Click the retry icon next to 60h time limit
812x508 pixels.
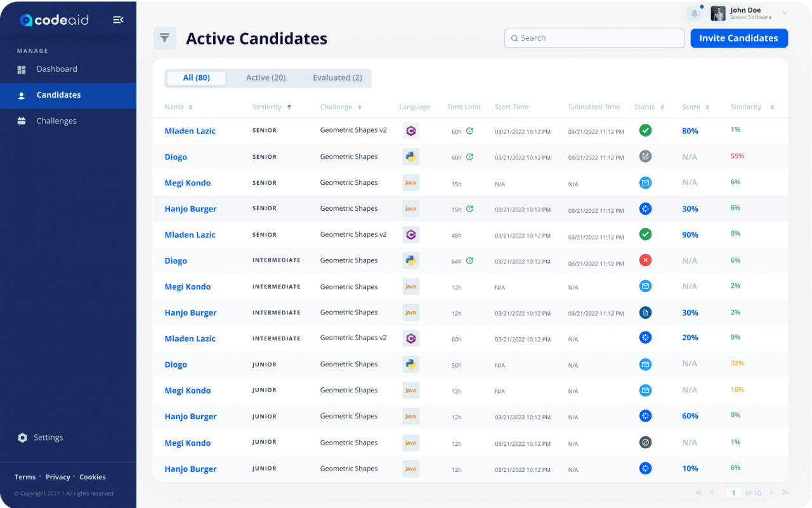(x=470, y=130)
